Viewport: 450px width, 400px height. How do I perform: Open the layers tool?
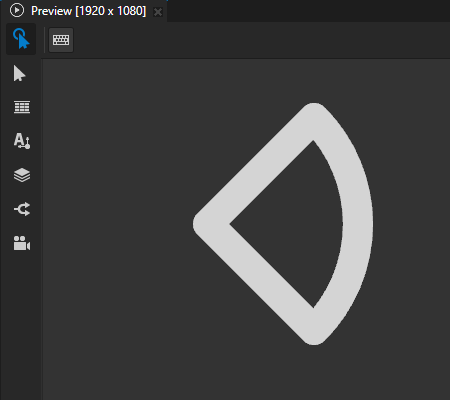click(22, 175)
